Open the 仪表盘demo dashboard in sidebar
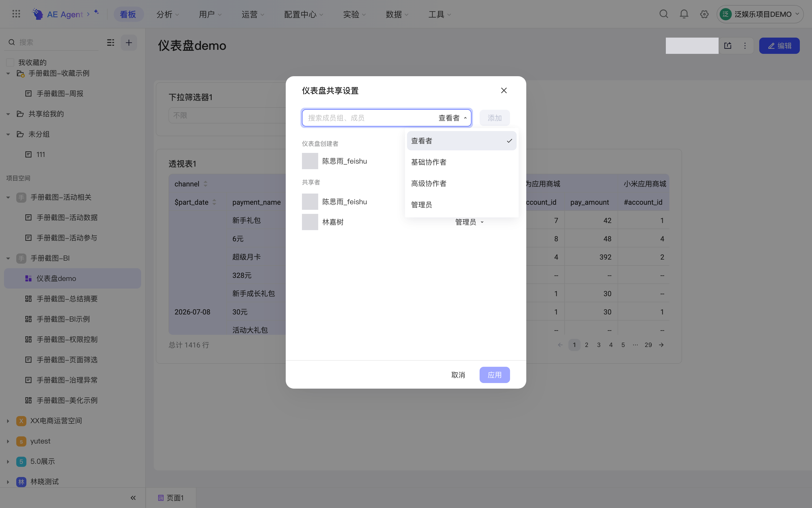Viewport: 812px width, 508px height. (73, 278)
